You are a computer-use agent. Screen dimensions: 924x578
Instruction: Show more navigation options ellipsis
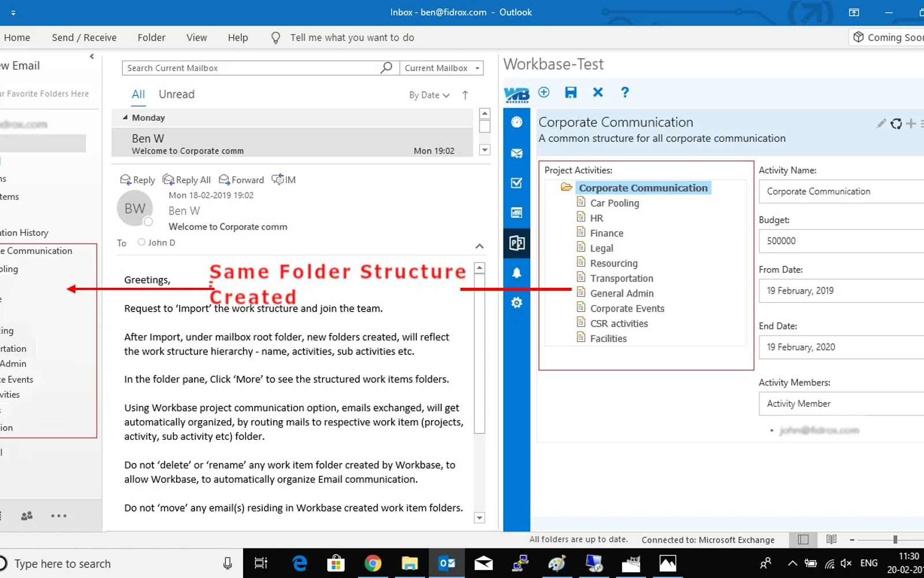[59, 516]
